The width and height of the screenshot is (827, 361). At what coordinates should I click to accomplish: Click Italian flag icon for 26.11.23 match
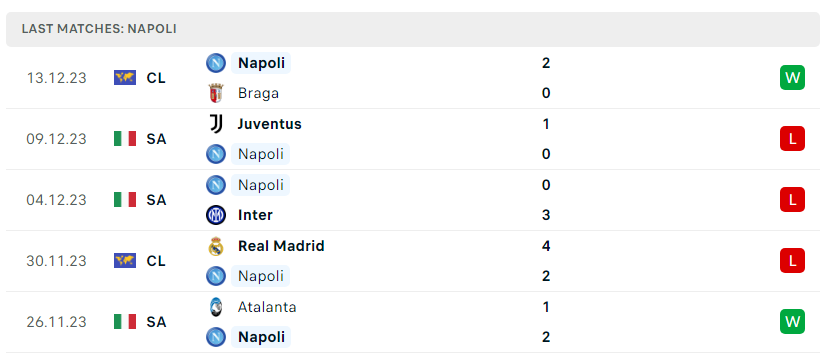point(125,321)
